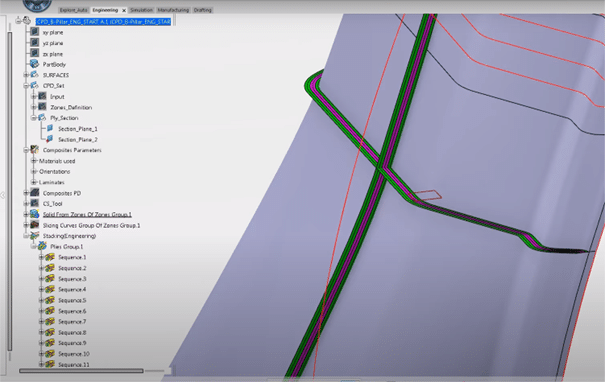
Task: Click the Composites Parameters icon
Action: click(x=35, y=149)
